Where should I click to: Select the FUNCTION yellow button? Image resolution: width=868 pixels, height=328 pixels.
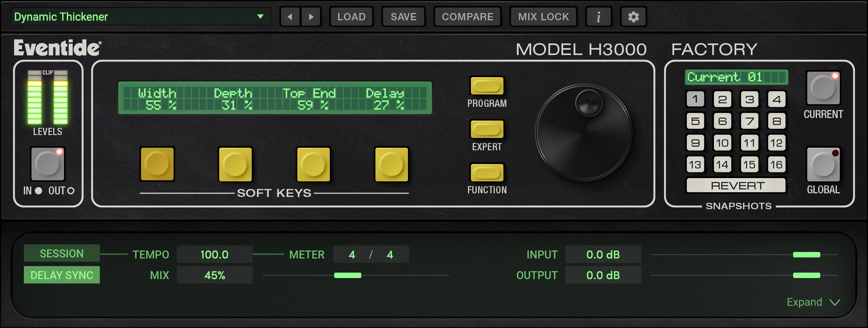coord(487,172)
